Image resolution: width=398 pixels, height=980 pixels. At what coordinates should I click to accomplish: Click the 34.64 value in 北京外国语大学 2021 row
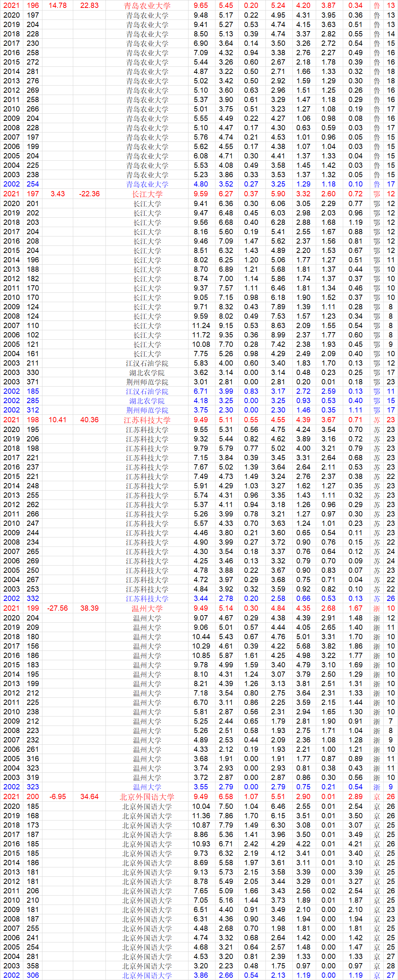point(89,796)
